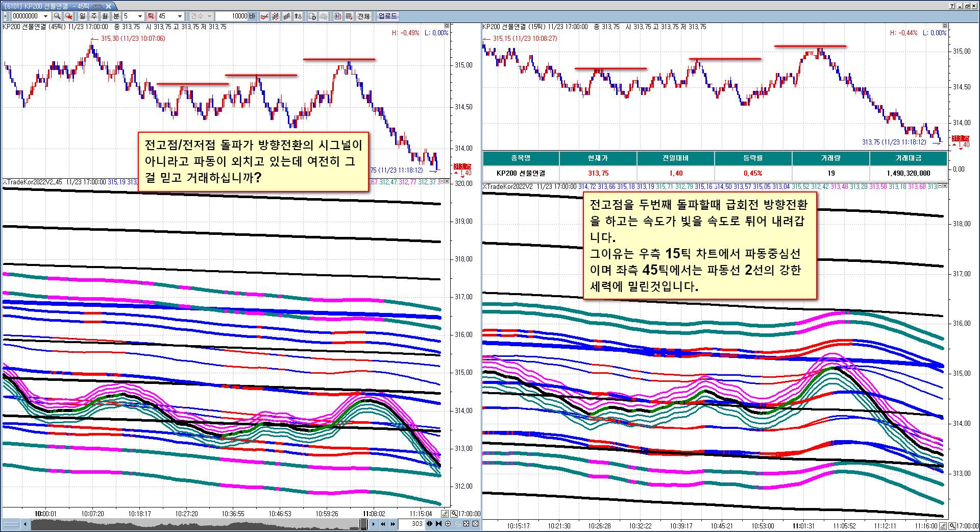Click the magnifier search icon beside symbol code
Image resolution: width=980 pixels, height=532 pixels.
[x=57, y=16]
